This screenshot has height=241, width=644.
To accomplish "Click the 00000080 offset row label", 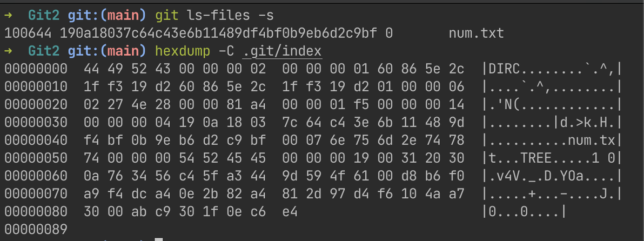I will point(36,211).
